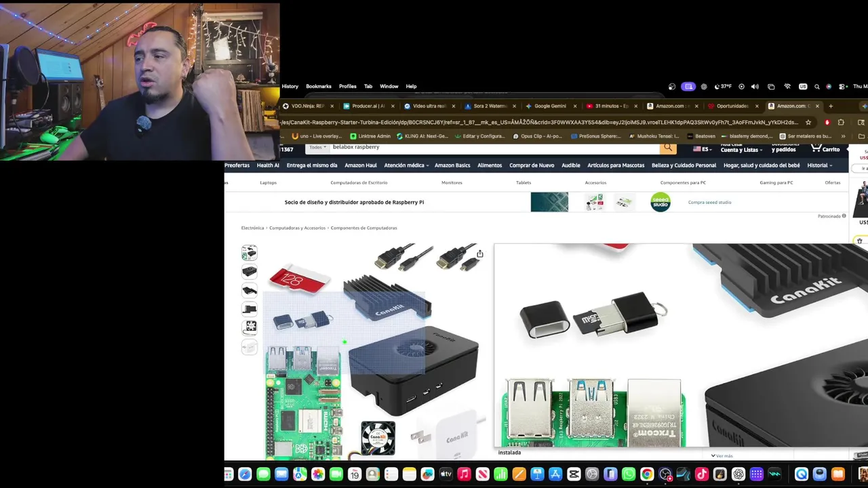Open Amazon Basics nav link

click(452, 165)
